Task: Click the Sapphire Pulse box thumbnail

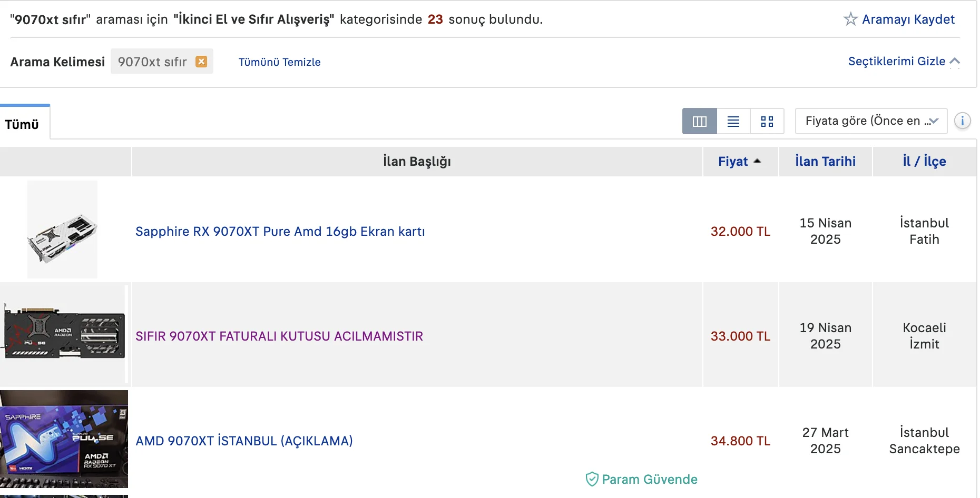Action: [x=64, y=439]
